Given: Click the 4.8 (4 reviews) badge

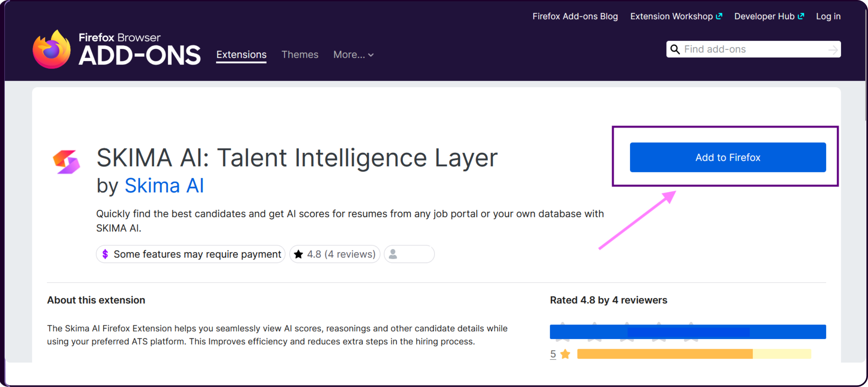Looking at the screenshot, I should (335, 254).
